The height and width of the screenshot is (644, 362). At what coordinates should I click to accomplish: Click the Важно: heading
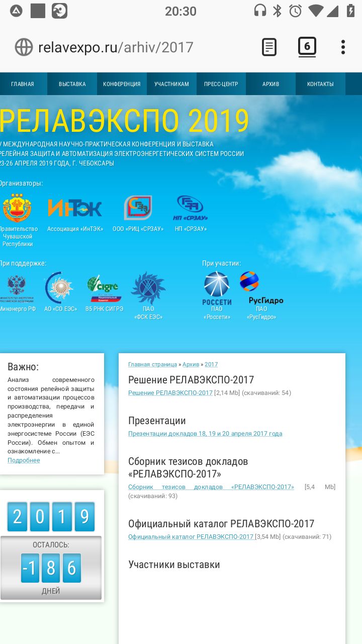tap(23, 367)
